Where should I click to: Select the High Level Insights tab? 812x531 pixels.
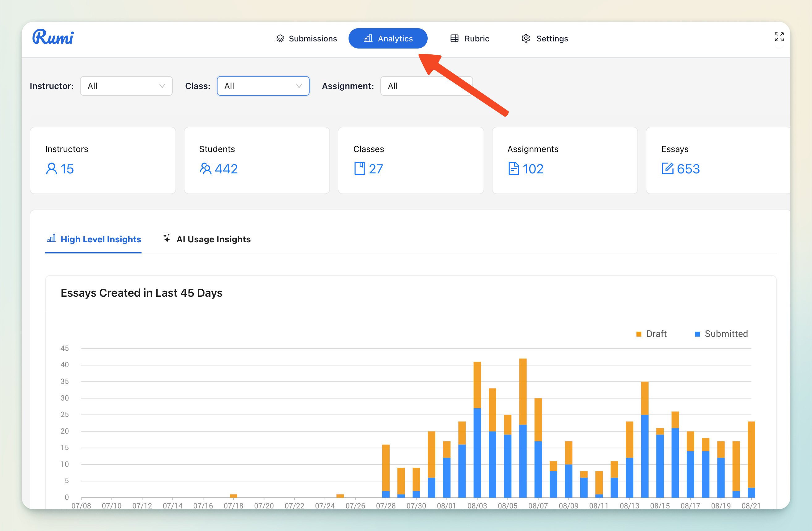click(94, 239)
